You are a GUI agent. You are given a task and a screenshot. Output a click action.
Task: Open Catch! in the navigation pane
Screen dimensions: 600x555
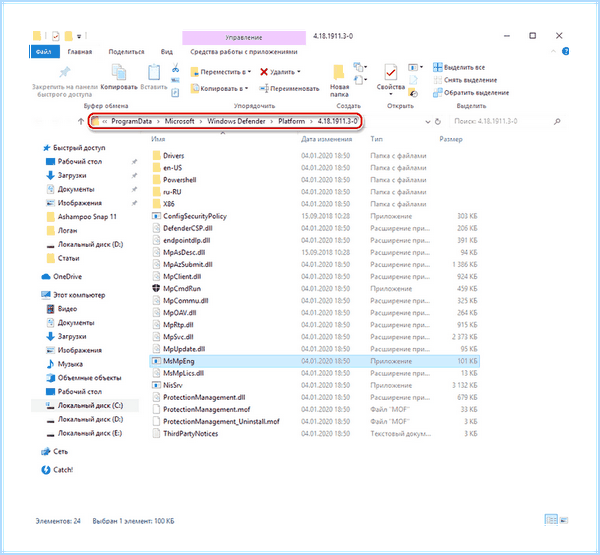coord(57,470)
